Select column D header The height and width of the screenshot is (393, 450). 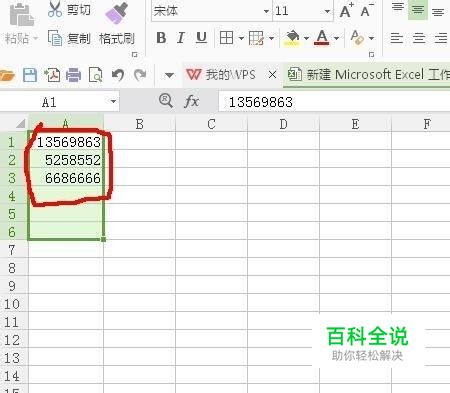pos(283,124)
